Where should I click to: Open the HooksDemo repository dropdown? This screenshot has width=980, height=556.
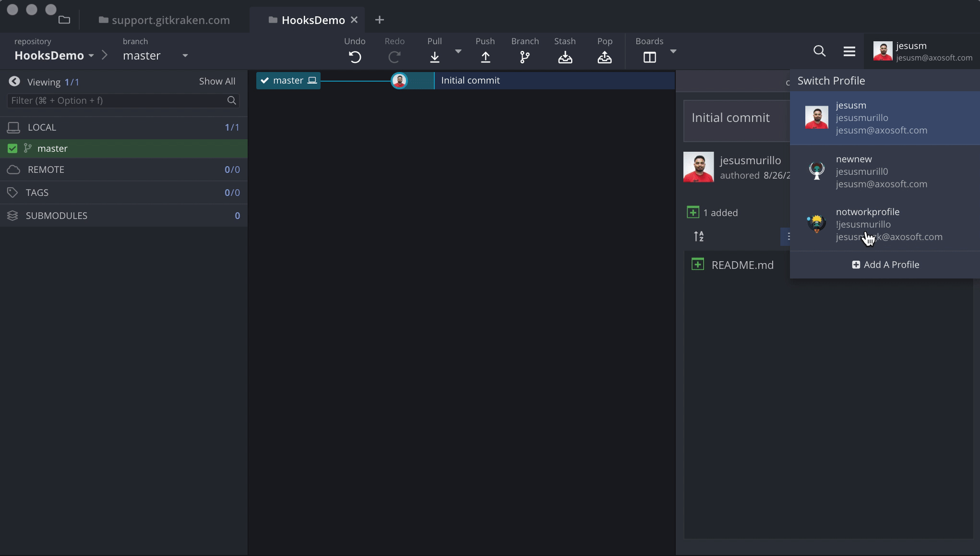click(x=91, y=56)
